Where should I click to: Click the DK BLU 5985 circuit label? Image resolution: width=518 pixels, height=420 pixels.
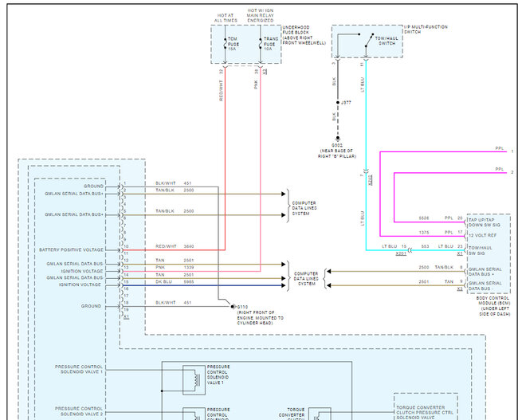pyautogui.click(x=175, y=282)
